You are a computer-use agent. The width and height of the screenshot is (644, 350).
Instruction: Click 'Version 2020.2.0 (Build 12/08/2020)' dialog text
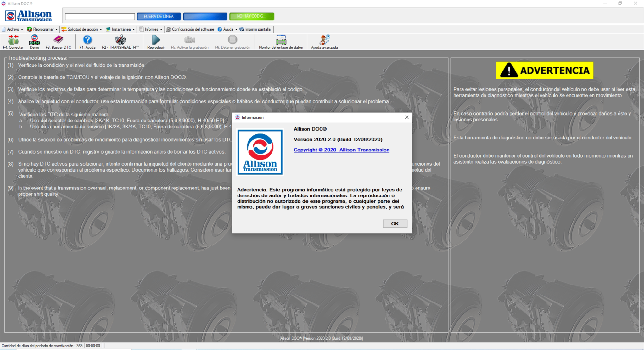338,139
